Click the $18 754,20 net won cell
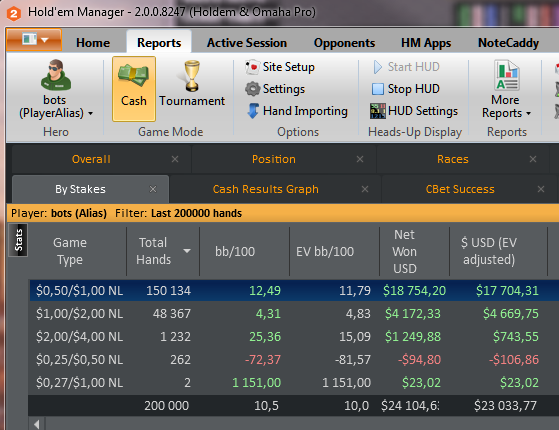 point(414,291)
